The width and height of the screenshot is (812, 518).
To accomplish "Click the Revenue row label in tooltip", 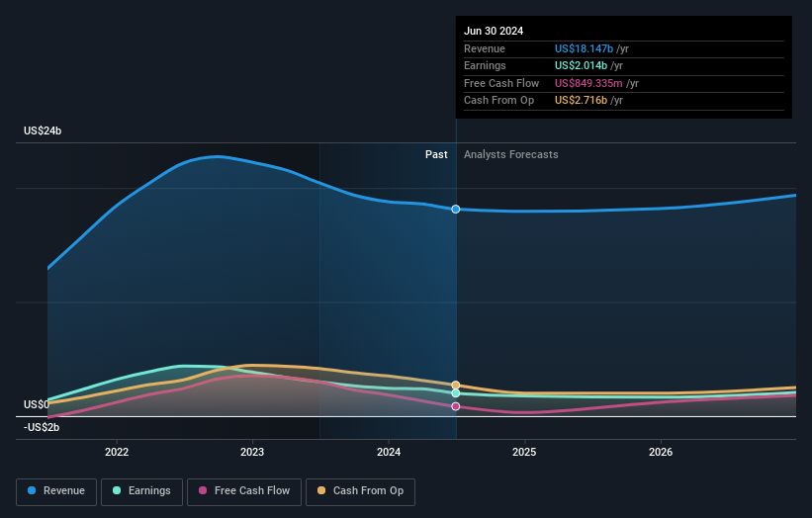I will [485, 48].
